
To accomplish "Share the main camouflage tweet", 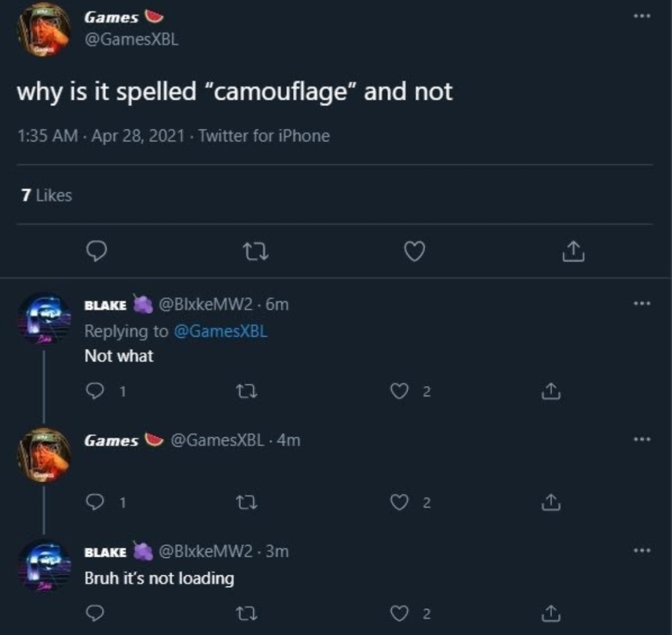I will pos(572,251).
